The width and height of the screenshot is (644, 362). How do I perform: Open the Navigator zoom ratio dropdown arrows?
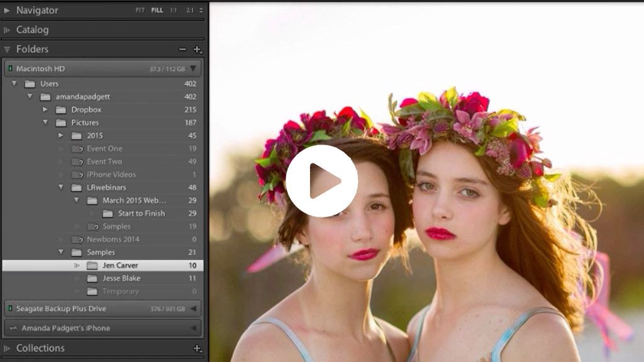tap(201, 10)
